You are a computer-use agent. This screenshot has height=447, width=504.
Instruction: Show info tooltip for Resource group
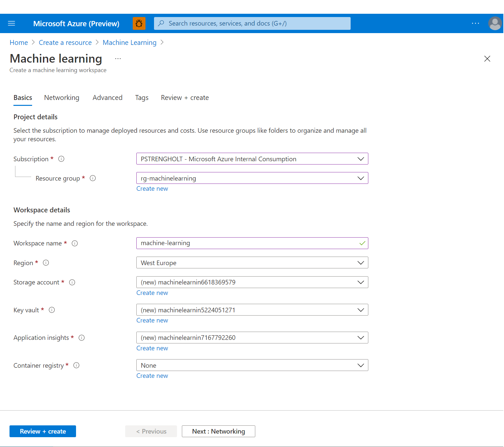pyautogui.click(x=93, y=178)
